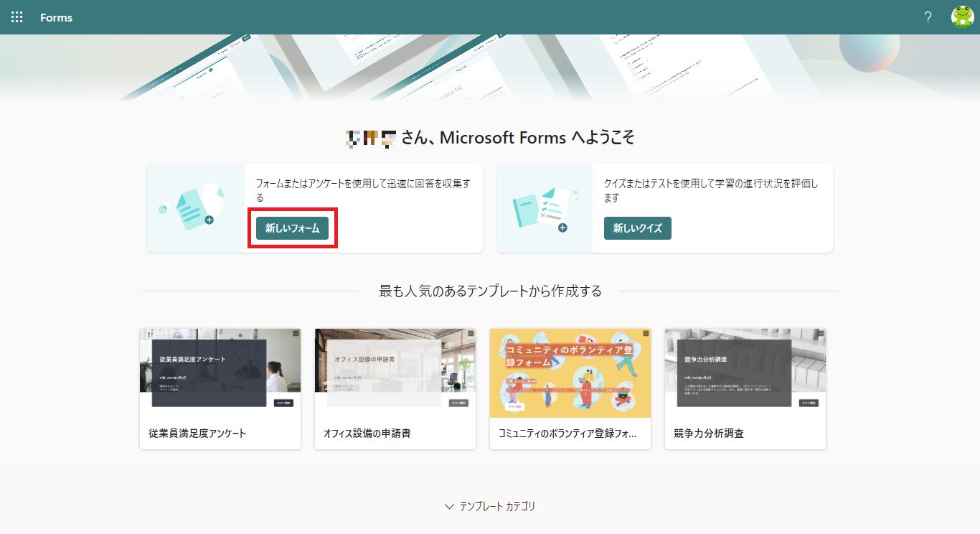Open the コミュニティのボランティア登録フォーム thumbnail
Screen dimensions: 980x534
click(x=570, y=372)
